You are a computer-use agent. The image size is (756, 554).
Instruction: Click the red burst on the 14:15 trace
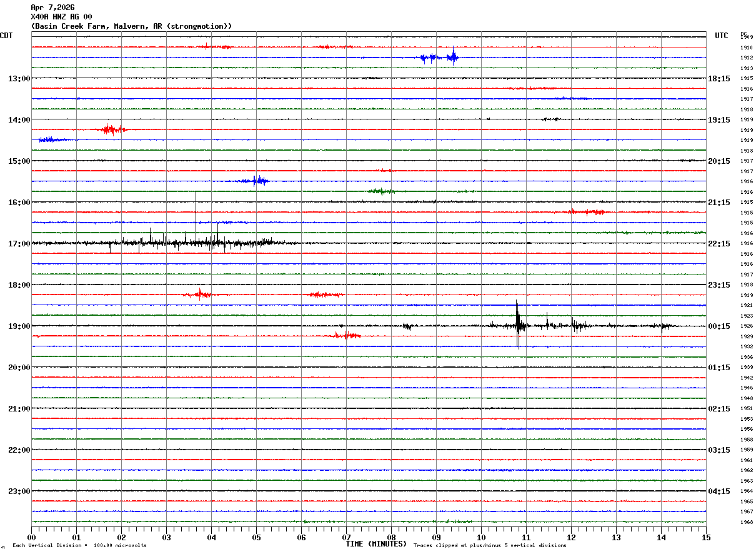click(x=110, y=129)
